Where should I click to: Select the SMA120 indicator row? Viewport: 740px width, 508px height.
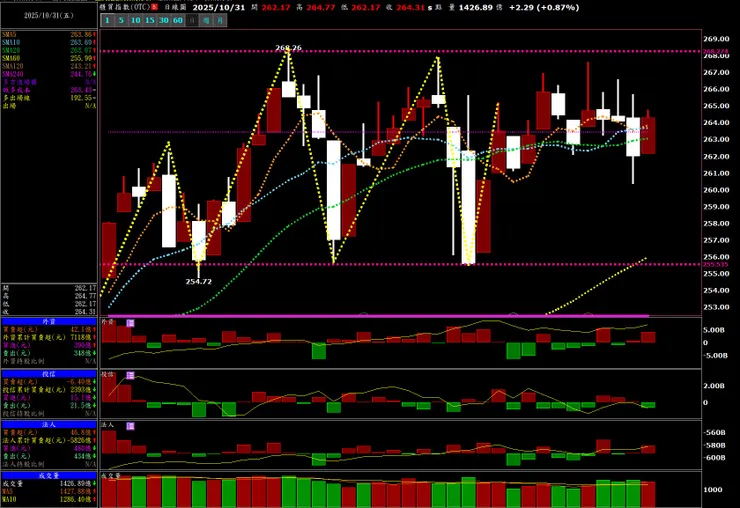[49, 66]
